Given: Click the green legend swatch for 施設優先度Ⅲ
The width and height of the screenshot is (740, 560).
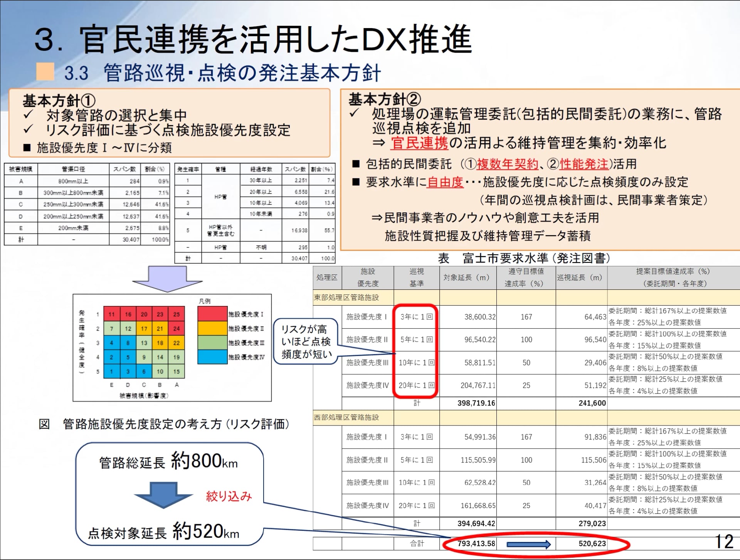Looking at the screenshot, I should tap(212, 343).
